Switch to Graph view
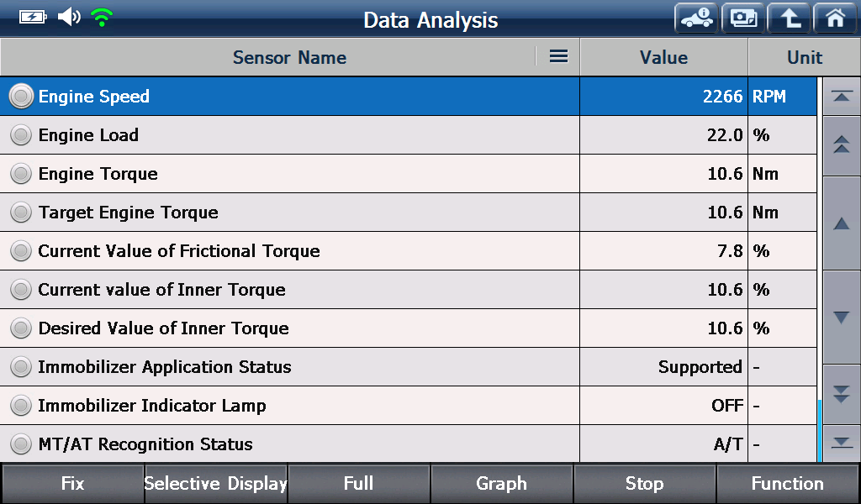This screenshot has width=861, height=504. coord(501,484)
